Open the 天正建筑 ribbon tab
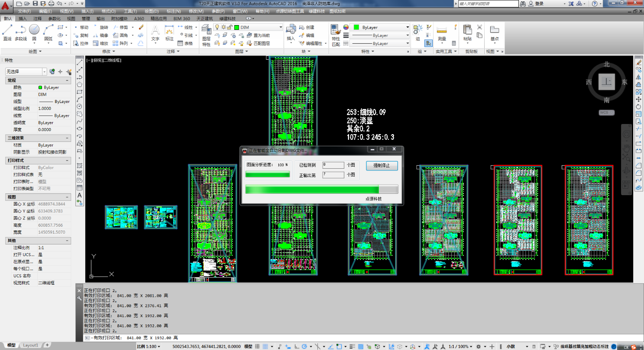Viewport: 644px width, 350px height. click(x=204, y=19)
